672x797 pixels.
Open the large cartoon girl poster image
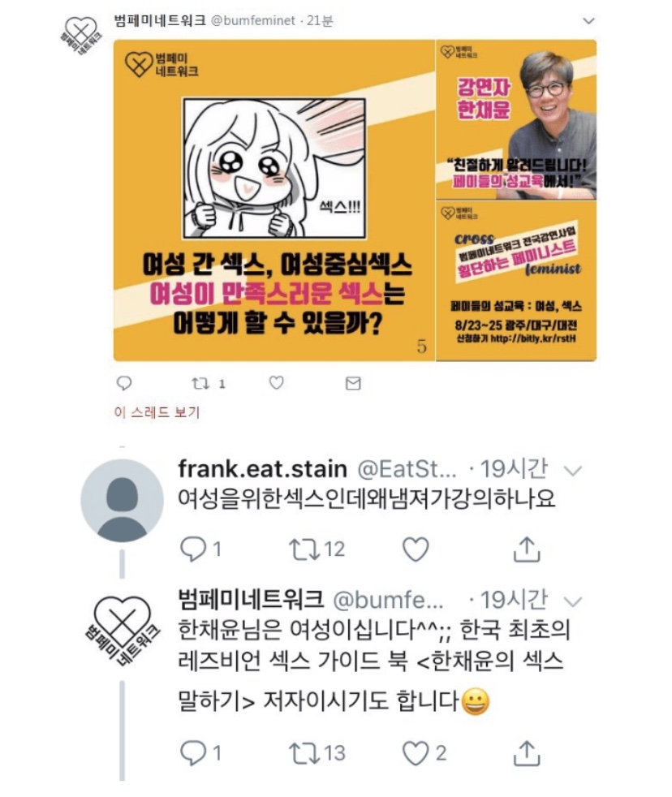click(274, 200)
